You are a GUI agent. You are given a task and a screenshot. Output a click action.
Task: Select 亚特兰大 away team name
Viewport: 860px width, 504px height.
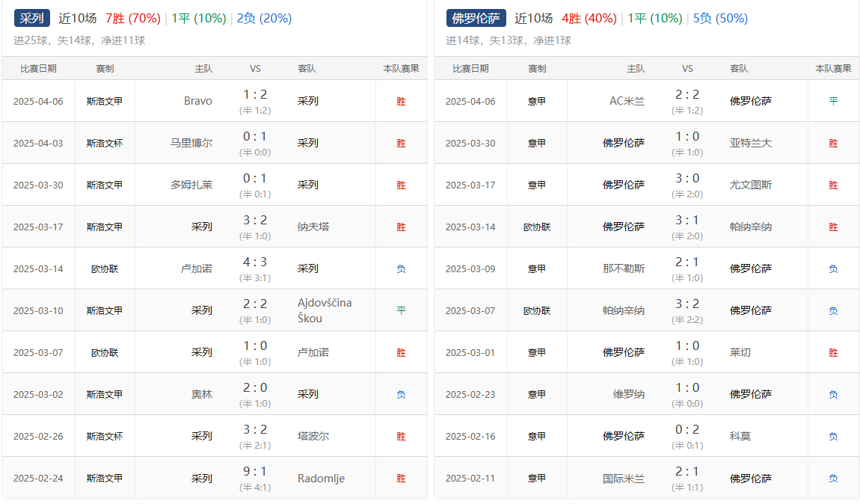(x=750, y=143)
